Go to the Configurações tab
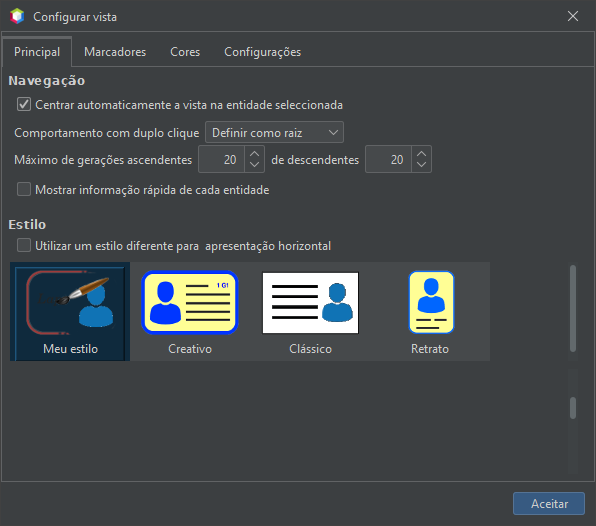The height and width of the screenshot is (526, 596). pyautogui.click(x=263, y=52)
